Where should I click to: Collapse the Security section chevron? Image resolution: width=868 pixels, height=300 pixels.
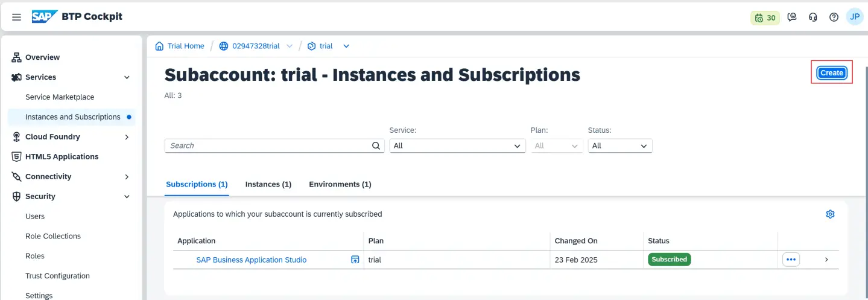pos(127,197)
